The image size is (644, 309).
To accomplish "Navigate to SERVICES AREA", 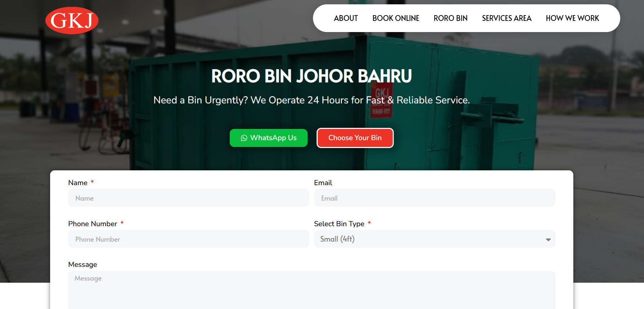I will (506, 18).
